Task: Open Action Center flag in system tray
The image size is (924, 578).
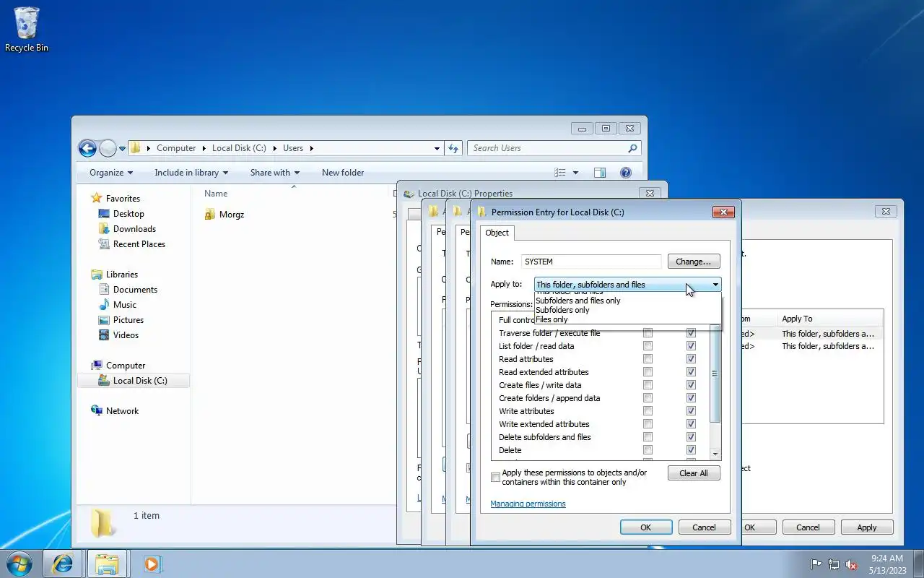Action: point(816,564)
